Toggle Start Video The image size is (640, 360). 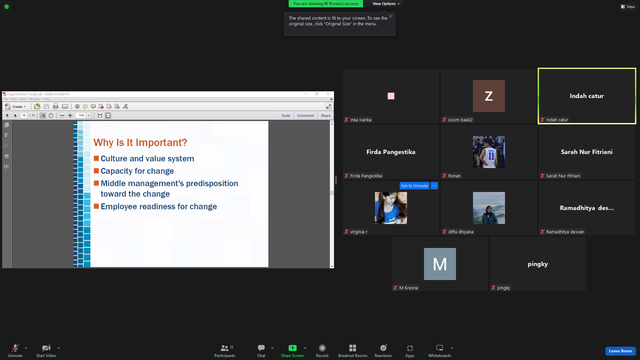click(46, 350)
